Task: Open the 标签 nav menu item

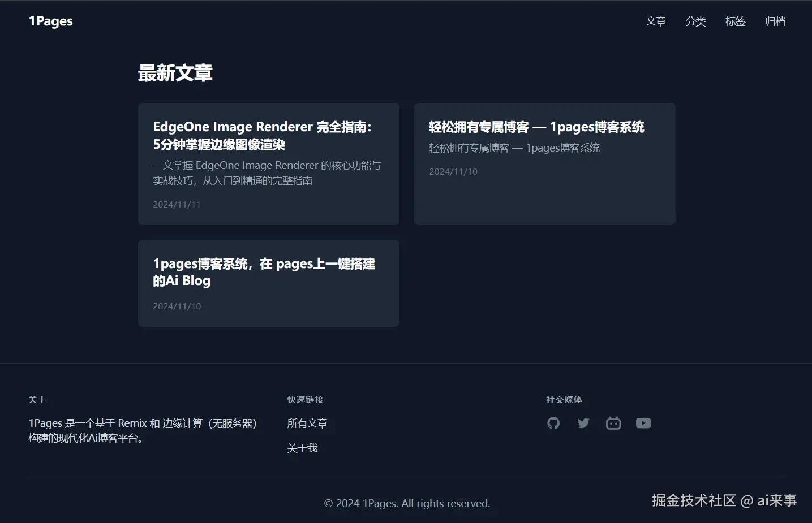Action: point(736,21)
